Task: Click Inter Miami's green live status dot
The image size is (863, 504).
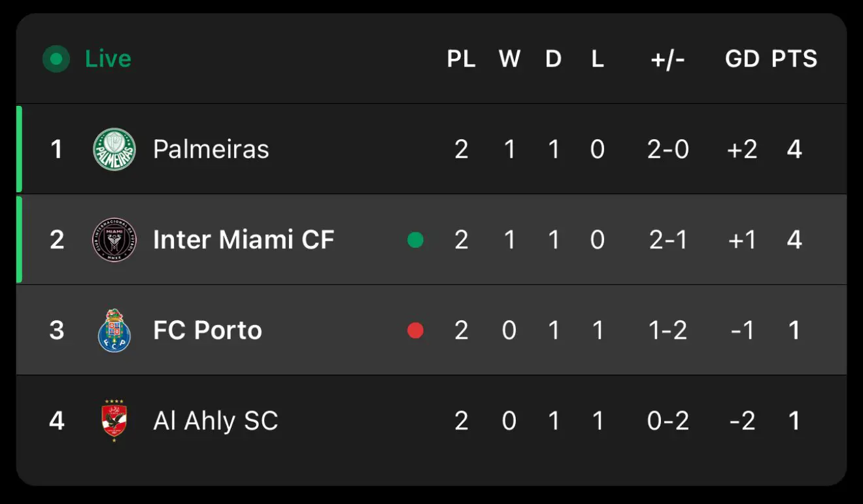Action: pos(415,240)
